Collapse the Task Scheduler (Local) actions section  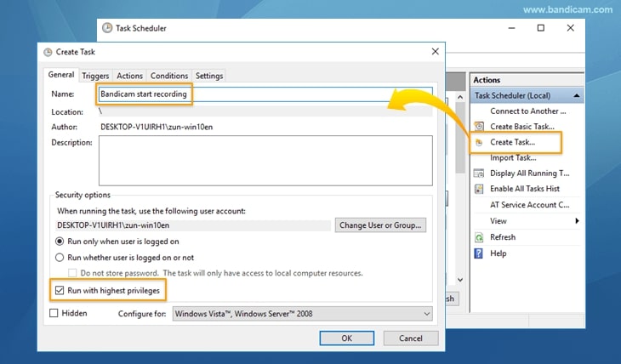click(x=578, y=96)
